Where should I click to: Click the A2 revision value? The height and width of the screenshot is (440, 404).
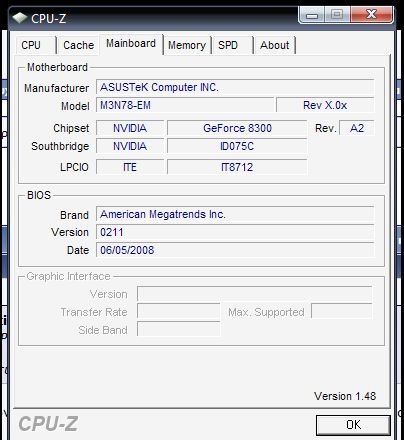tap(357, 128)
